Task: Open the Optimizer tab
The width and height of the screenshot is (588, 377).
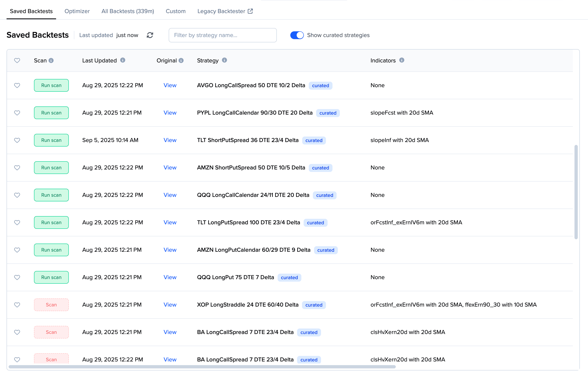Action: click(77, 11)
